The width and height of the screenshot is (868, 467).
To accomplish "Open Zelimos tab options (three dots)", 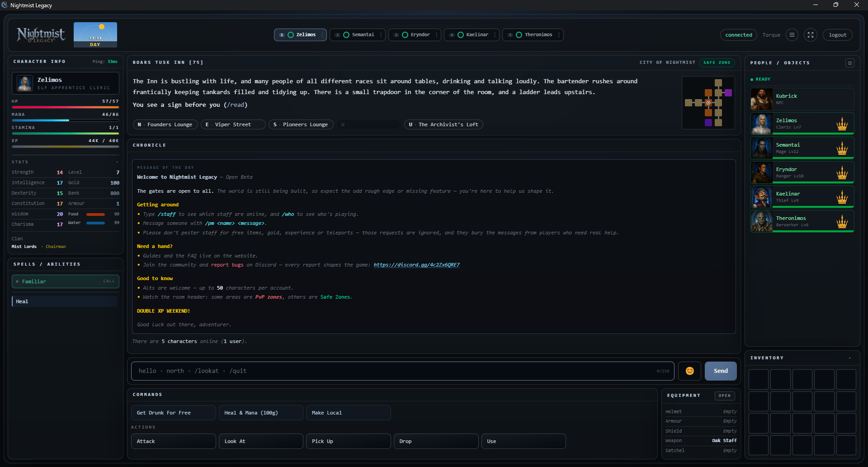I will (x=322, y=35).
